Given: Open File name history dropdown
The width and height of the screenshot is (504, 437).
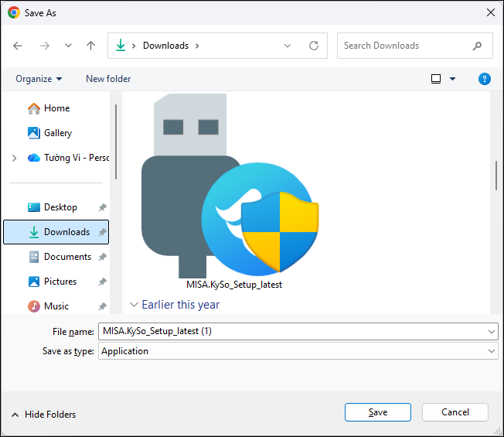Looking at the screenshot, I should point(491,332).
